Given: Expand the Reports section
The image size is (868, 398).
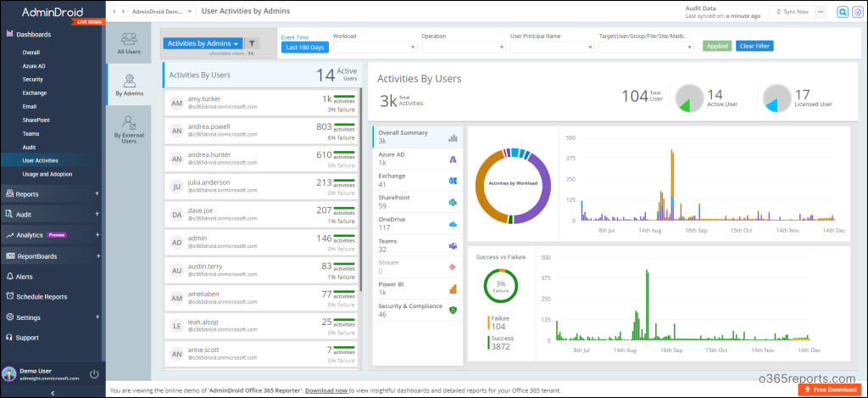Looking at the screenshot, I should click(97, 193).
